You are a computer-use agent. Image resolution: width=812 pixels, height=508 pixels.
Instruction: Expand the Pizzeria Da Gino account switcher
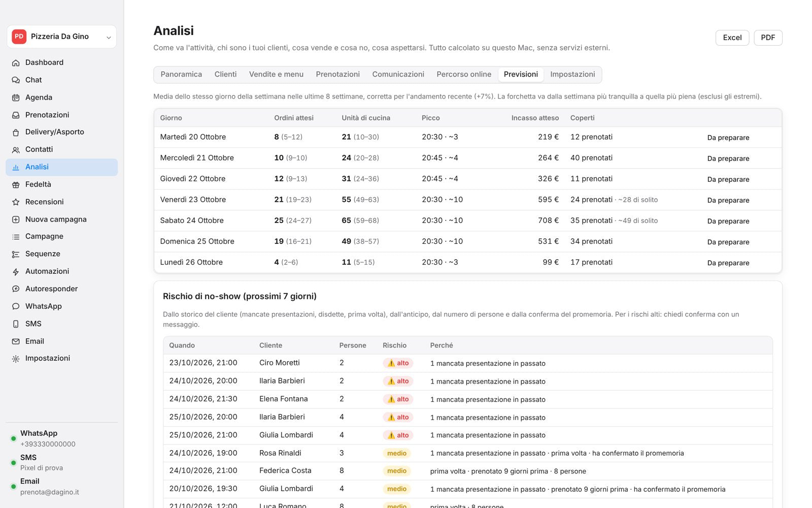[x=62, y=37]
